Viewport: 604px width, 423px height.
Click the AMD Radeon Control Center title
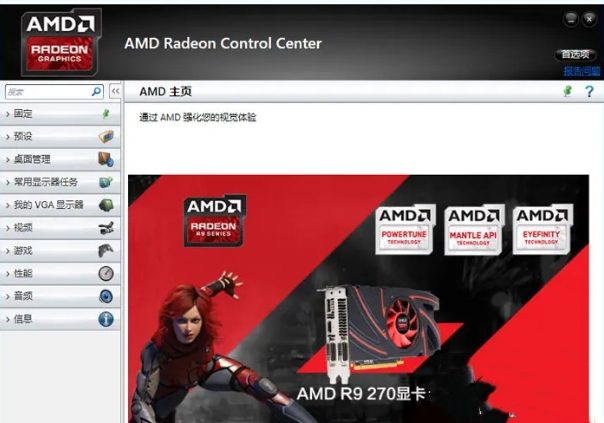point(223,43)
